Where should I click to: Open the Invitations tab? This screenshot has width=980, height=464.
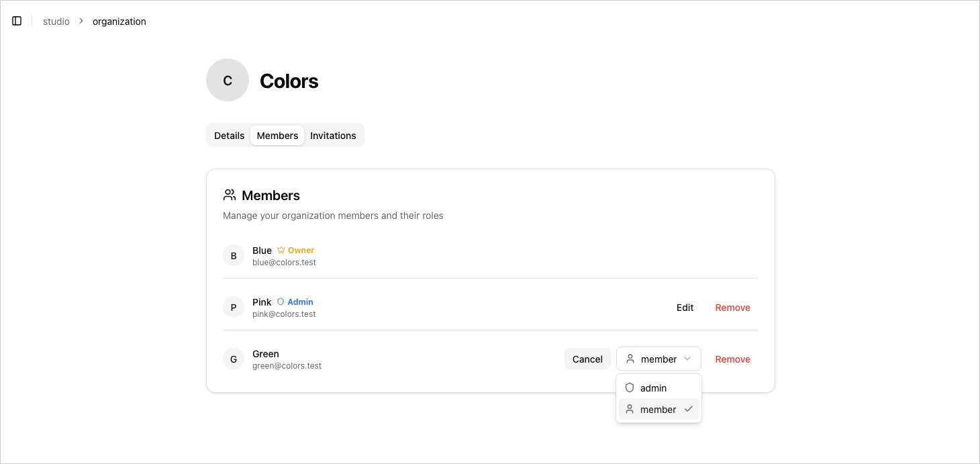click(333, 136)
